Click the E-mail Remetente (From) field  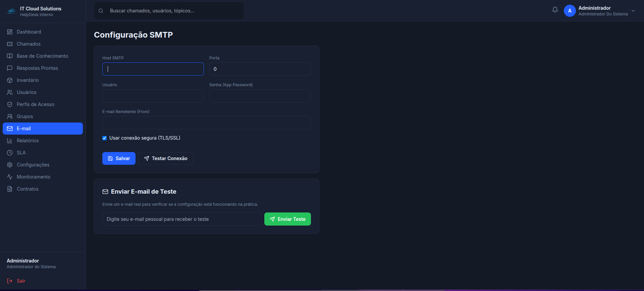[207, 123]
